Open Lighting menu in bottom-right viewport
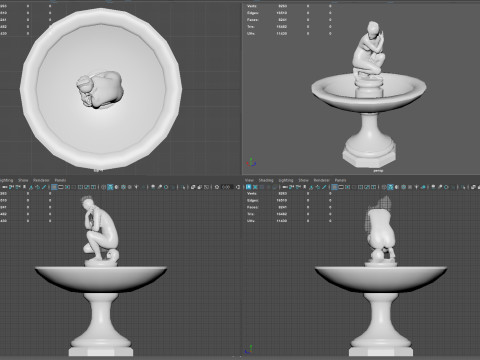This screenshot has height=360, width=480. click(286, 180)
